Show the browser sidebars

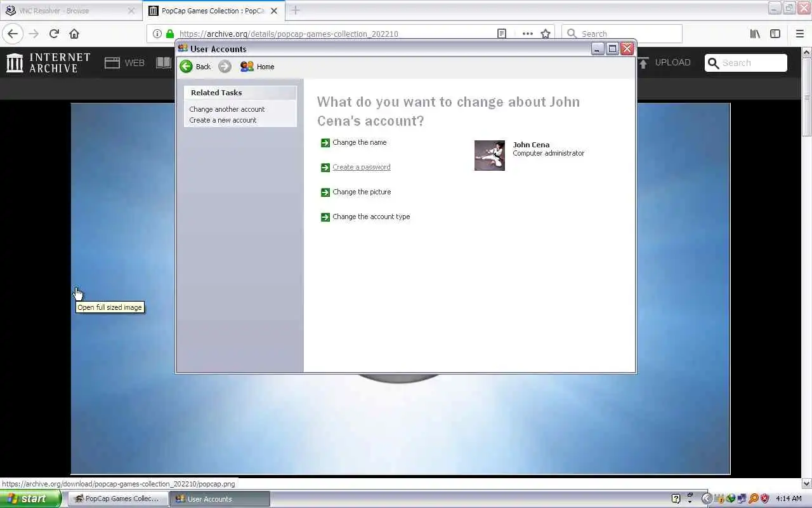pyautogui.click(x=775, y=34)
